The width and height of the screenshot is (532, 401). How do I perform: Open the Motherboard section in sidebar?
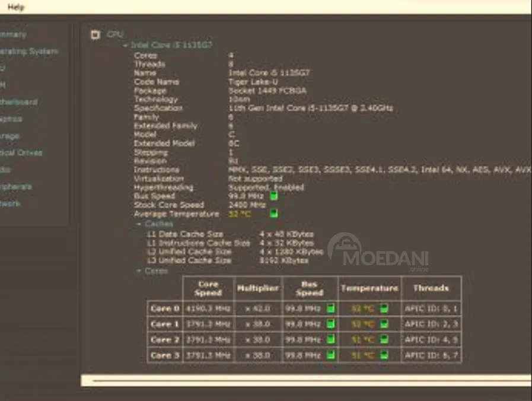19,102
